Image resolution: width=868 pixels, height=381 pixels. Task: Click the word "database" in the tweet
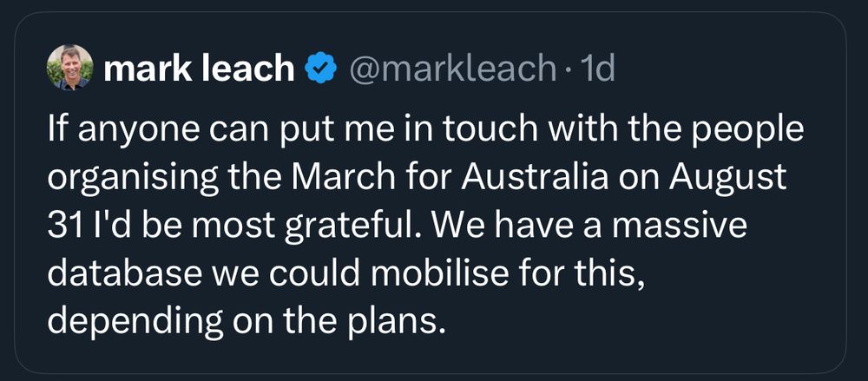pyautogui.click(x=124, y=274)
